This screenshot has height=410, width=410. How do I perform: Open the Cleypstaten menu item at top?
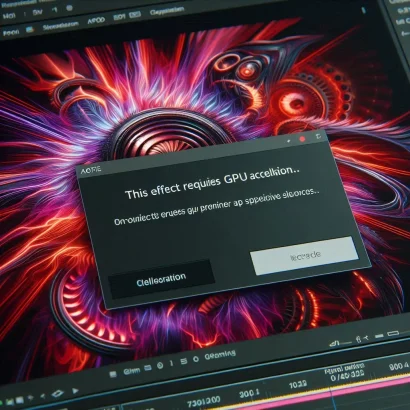(x=167, y=11)
